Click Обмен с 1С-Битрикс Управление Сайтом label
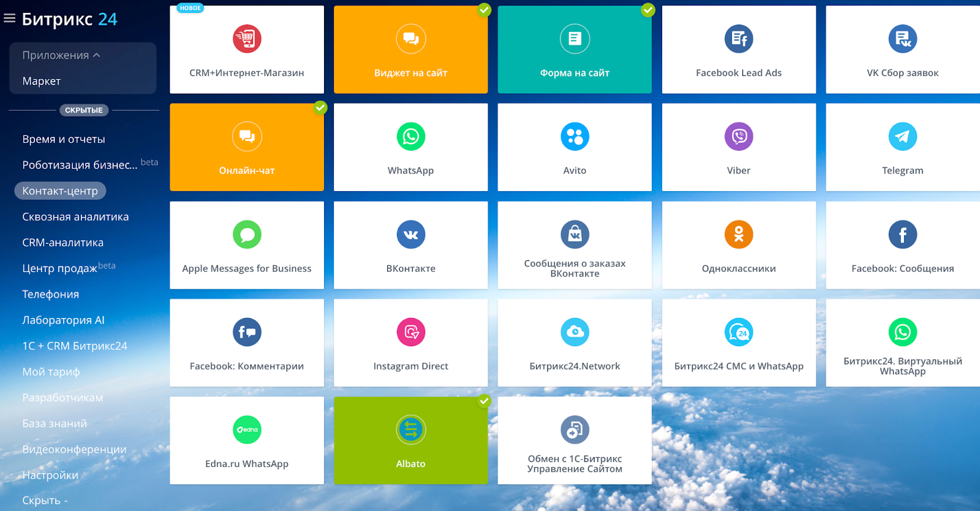Viewport: 980px width, 511px height. point(575,464)
